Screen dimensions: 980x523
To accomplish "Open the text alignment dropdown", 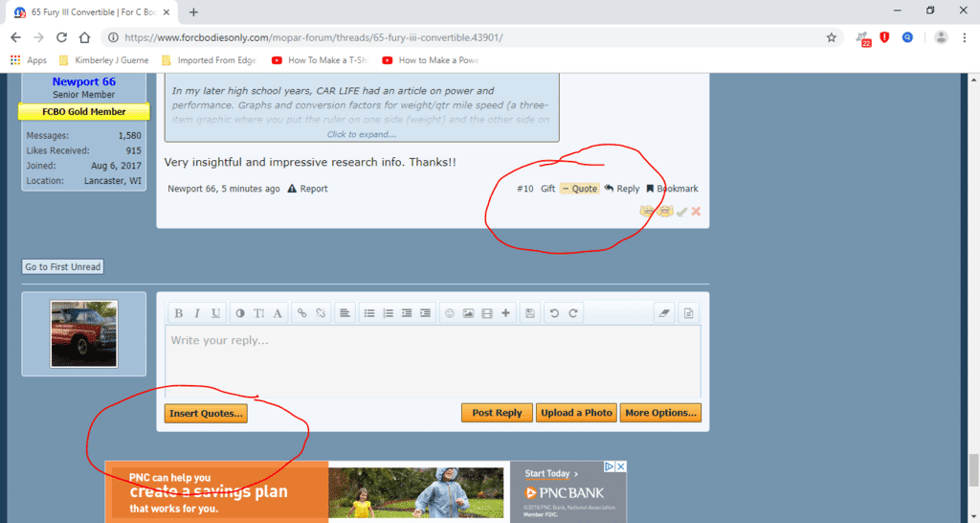I will [344, 313].
